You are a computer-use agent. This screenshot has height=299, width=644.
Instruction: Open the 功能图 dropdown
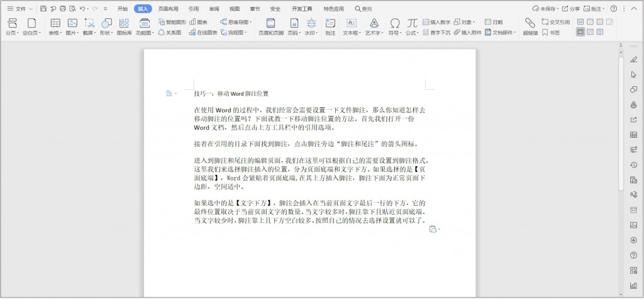tap(145, 27)
